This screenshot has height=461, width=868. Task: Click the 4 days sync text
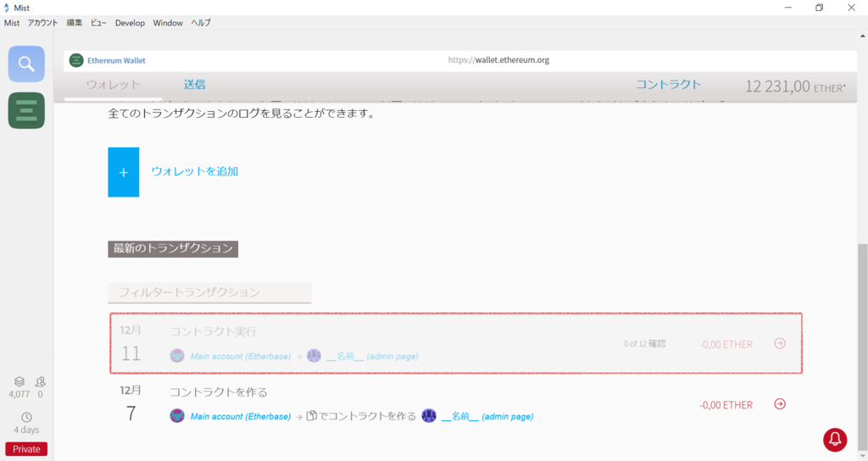(x=26, y=430)
